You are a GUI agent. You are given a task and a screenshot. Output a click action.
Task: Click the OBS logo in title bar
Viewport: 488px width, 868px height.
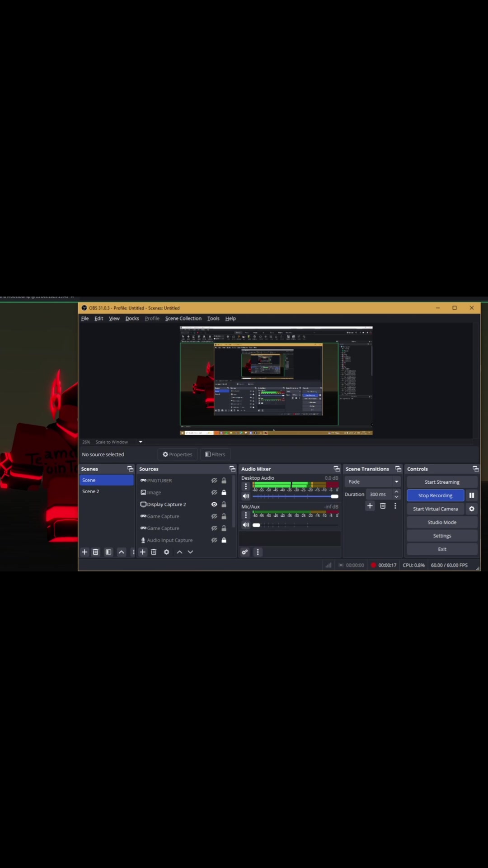(x=84, y=308)
